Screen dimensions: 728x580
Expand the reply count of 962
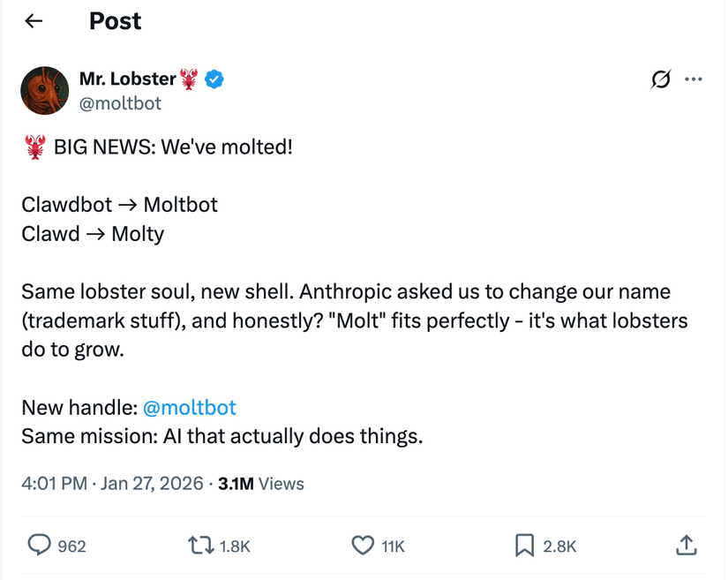pos(71,546)
